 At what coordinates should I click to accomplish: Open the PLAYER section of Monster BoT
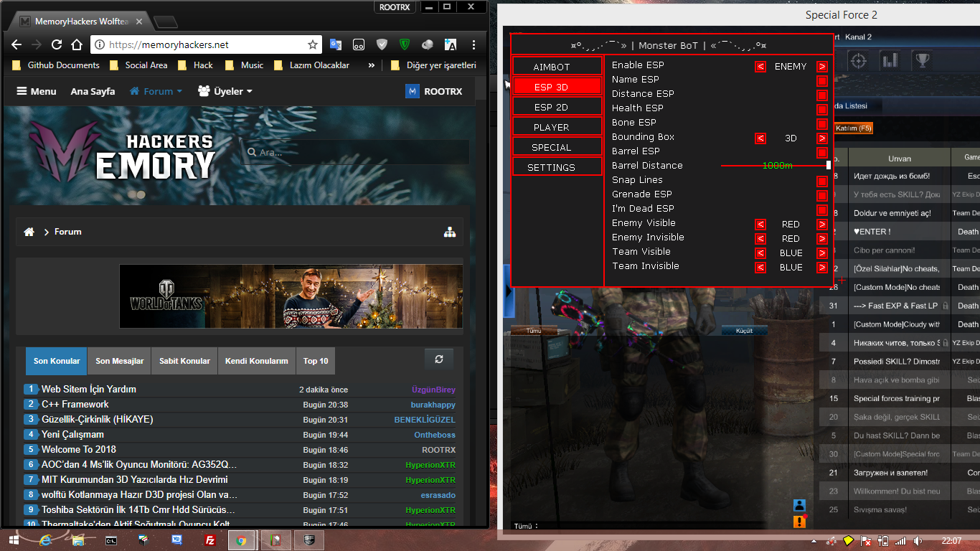tap(557, 126)
